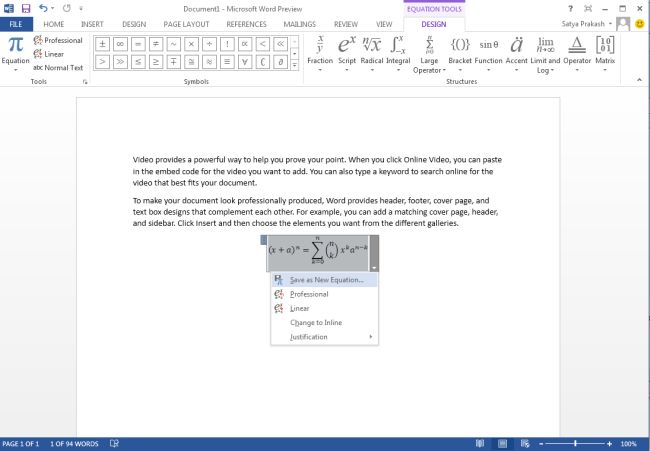Screen dimensions: 650x451
Task: Open the Function structures dropdown
Action: tap(488, 54)
